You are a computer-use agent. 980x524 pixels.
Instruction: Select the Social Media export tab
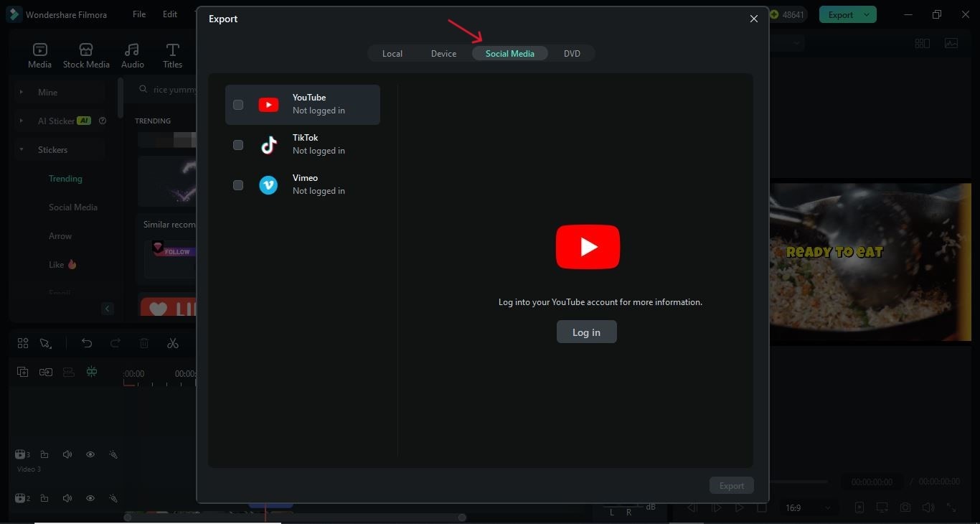[x=509, y=54]
